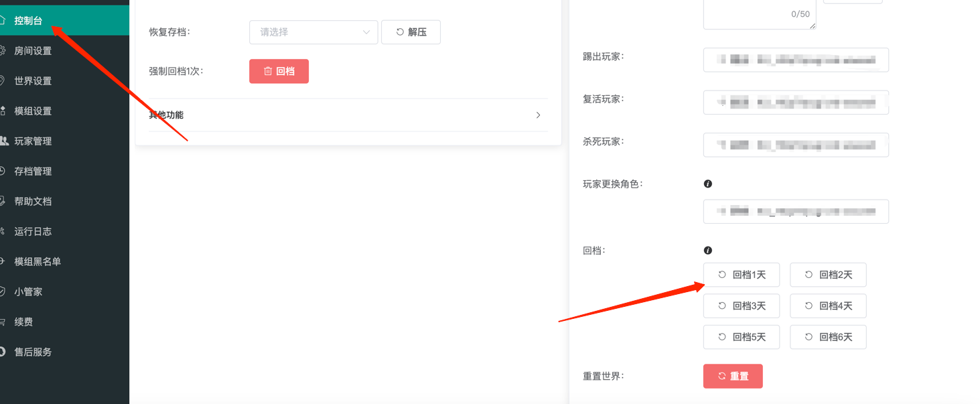Open 控制台 in the sidebar menu
The height and width of the screenshot is (404, 980).
(x=28, y=21)
